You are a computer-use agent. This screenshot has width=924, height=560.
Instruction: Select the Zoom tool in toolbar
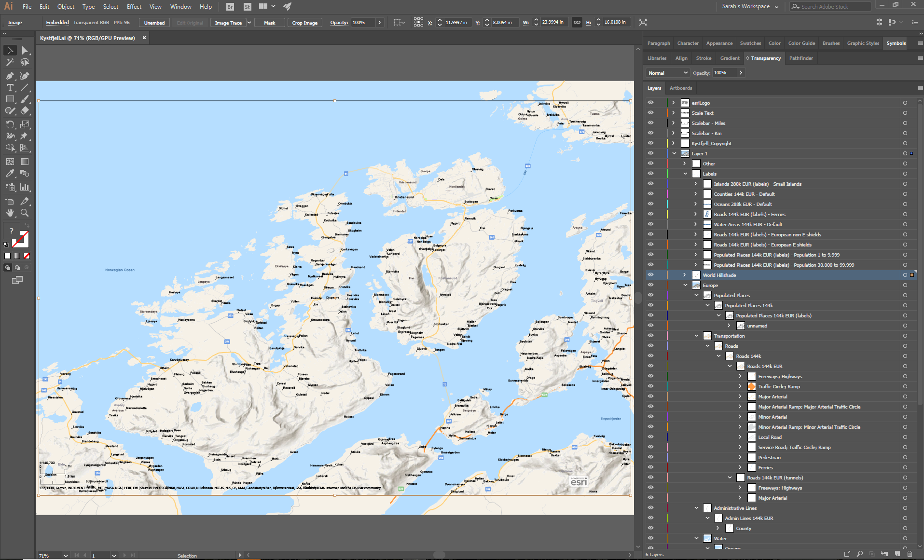25,213
